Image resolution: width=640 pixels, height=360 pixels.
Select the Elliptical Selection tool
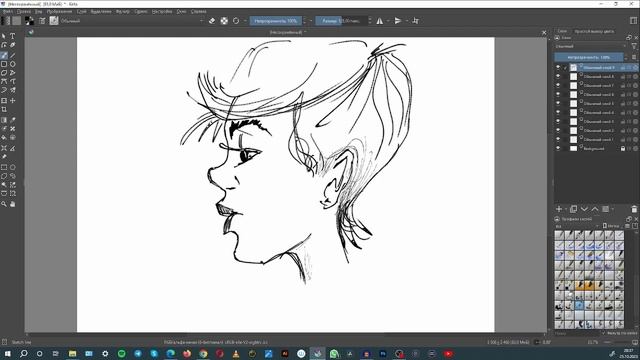(13, 167)
